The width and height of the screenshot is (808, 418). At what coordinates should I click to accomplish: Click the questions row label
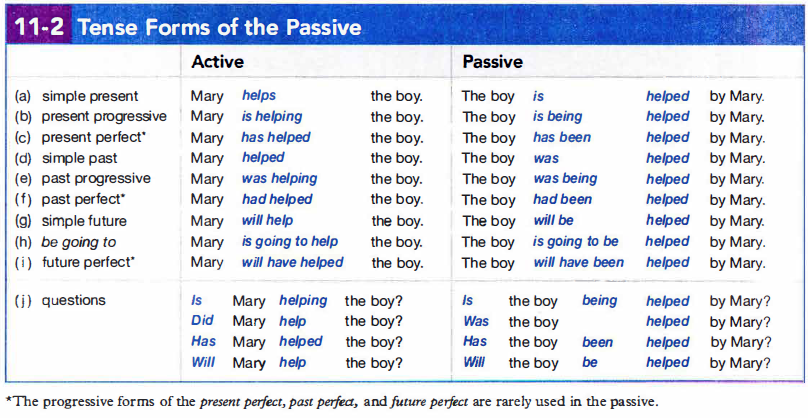74,300
